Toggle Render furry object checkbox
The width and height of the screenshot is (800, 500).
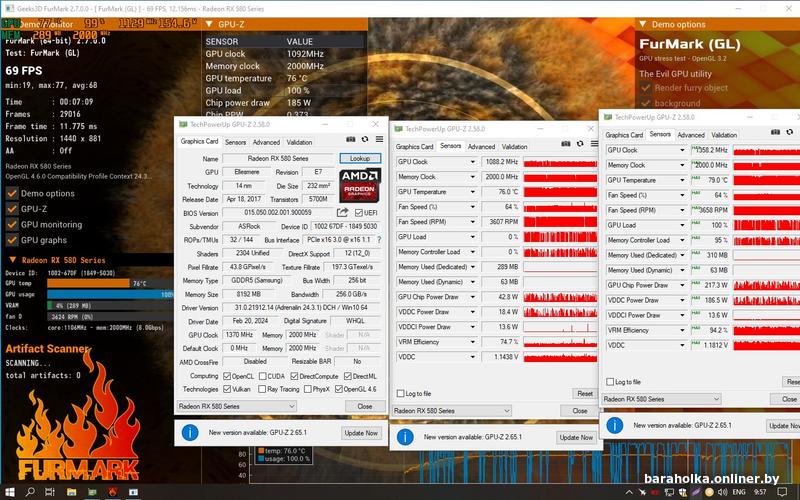(x=645, y=88)
